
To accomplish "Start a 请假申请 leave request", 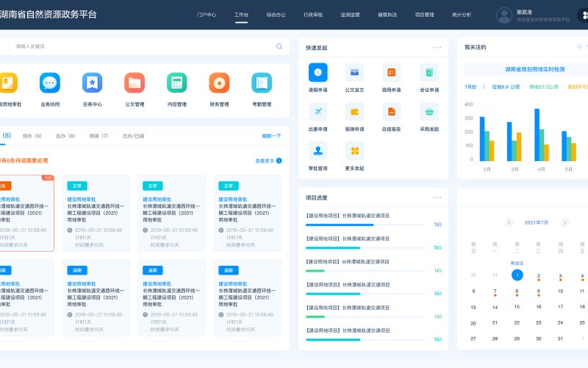I will click(318, 72).
